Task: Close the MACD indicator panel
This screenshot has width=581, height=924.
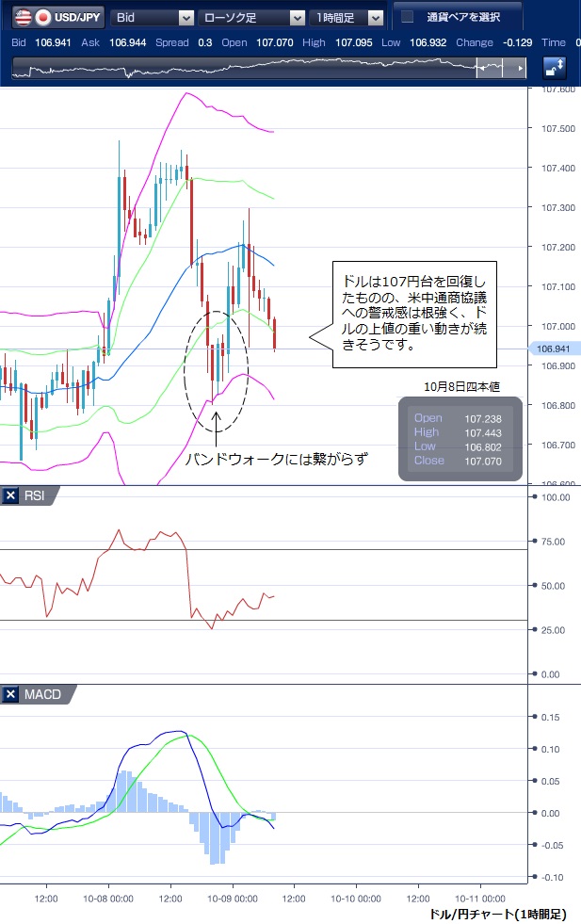Action: coord(10,695)
